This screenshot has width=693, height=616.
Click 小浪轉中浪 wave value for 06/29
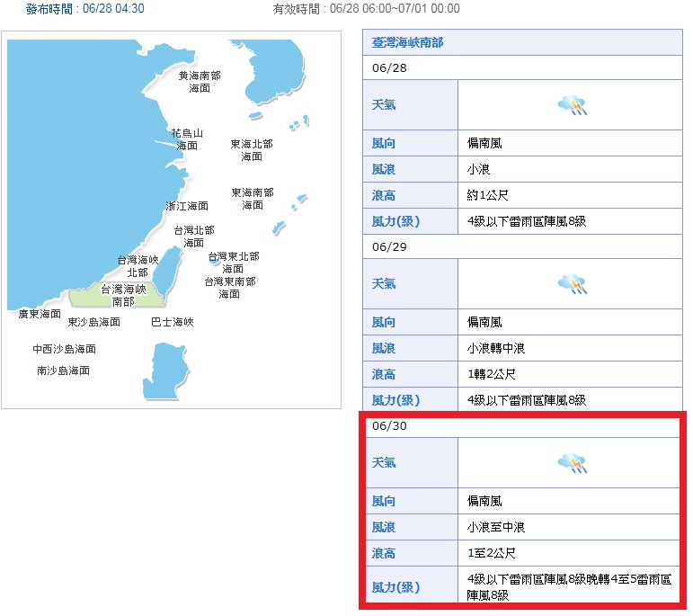coord(496,348)
